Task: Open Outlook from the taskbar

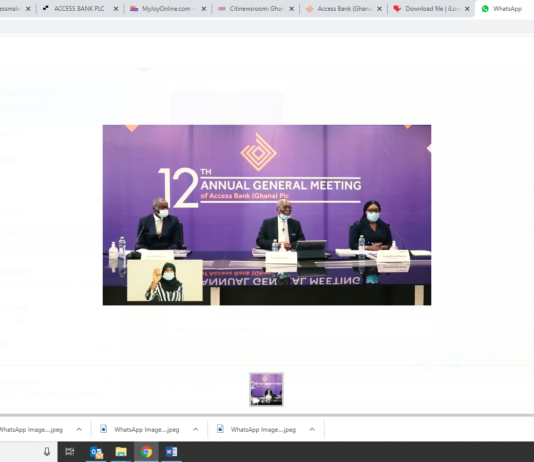Action: [96, 452]
